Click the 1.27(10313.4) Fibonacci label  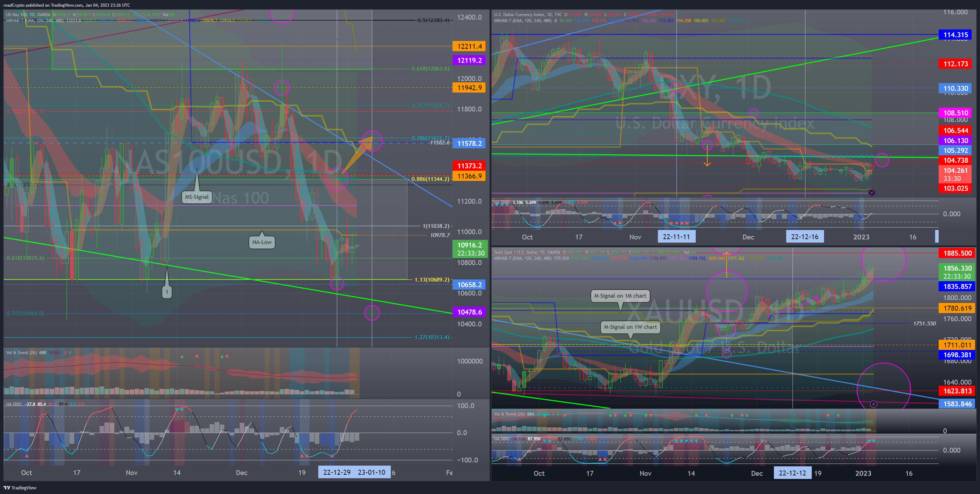click(x=432, y=337)
